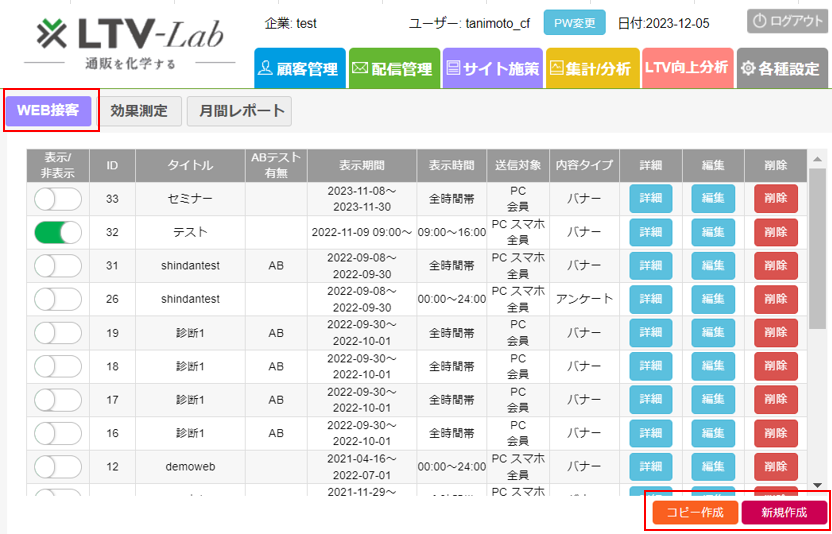Enable display toggle for ID 33 セミナー
This screenshot has width=832, height=534.
pyautogui.click(x=58, y=199)
